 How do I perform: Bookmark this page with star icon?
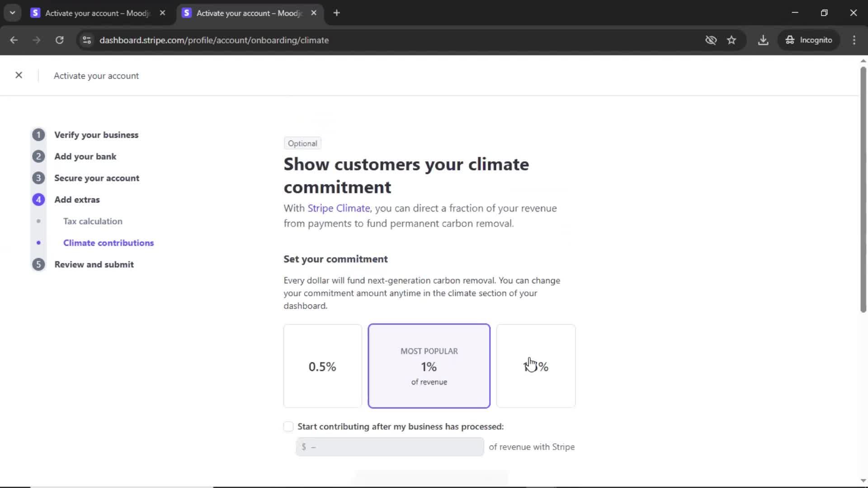pyautogui.click(x=731, y=40)
